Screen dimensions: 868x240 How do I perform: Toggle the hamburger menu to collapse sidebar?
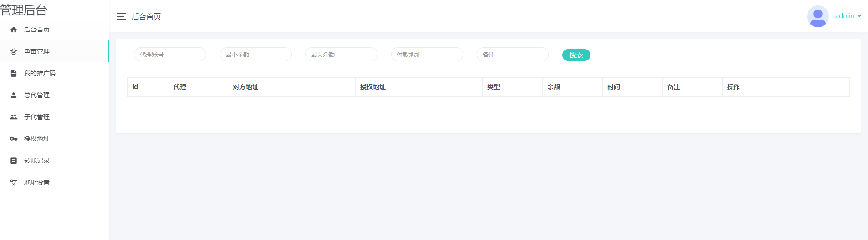pos(121,16)
